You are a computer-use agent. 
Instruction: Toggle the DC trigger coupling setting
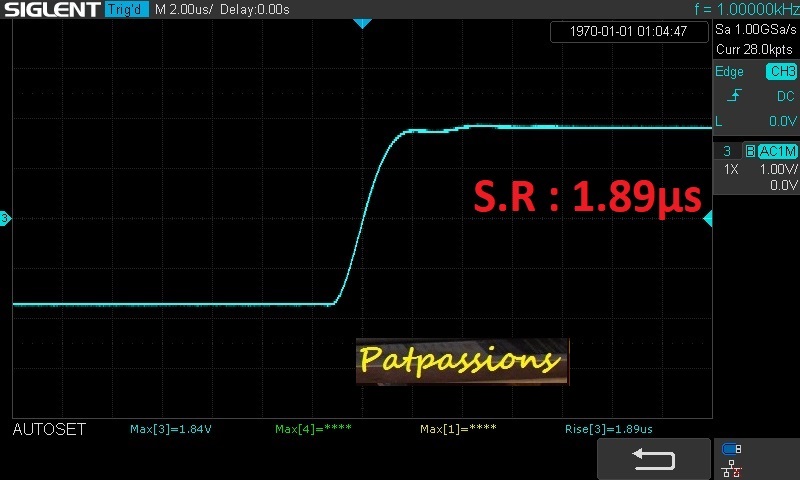[785, 96]
